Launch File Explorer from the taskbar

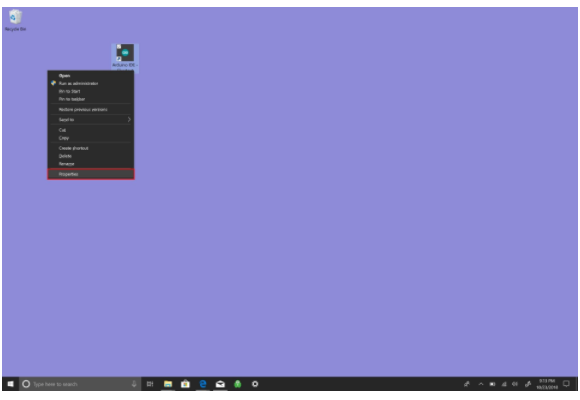[x=168, y=384]
